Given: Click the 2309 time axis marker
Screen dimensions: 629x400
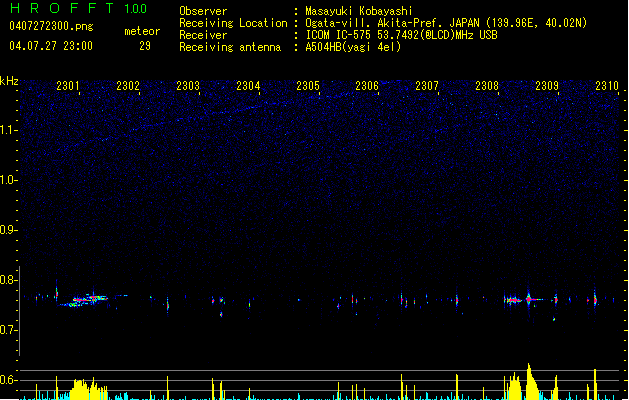Looking at the screenshot, I should pyautogui.click(x=547, y=86).
